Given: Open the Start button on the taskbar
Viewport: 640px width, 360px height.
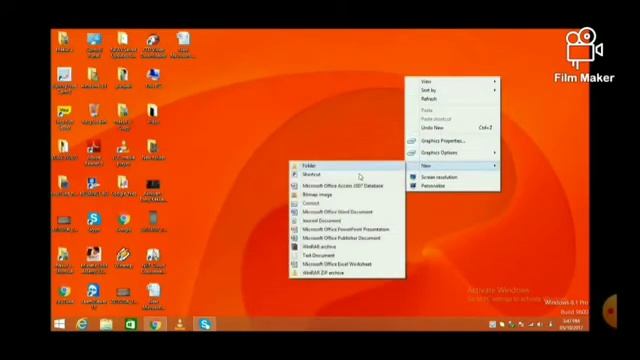Looking at the screenshot, I should pos(60,324).
